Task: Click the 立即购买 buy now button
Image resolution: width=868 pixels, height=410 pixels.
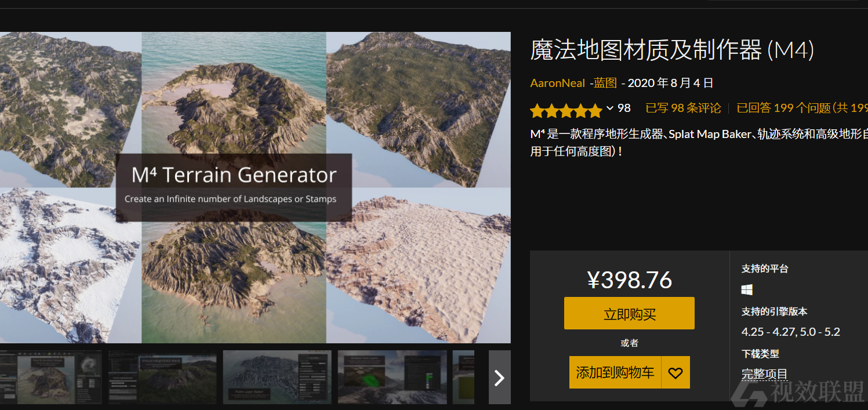Action: [x=629, y=313]
